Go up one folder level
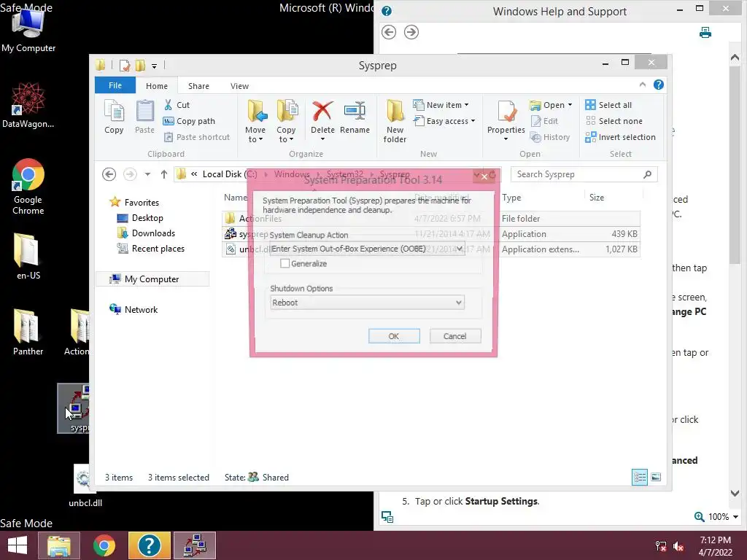 coord(164,174)
